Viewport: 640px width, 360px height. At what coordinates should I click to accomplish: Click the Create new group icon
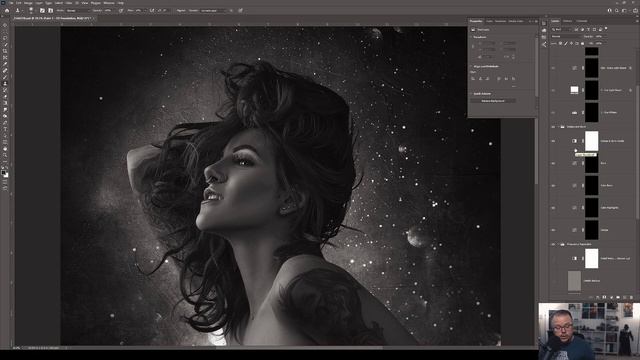click(x=618, y=297)
